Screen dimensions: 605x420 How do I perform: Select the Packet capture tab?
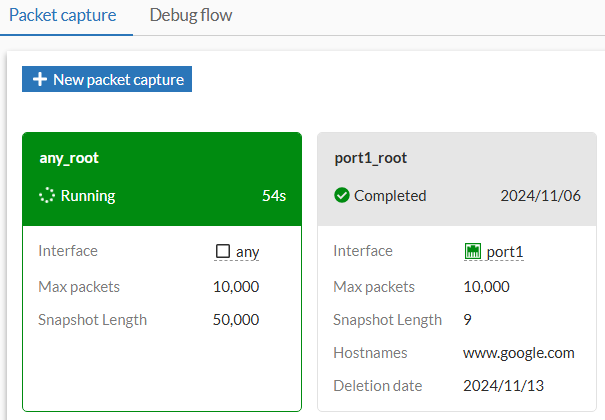[x=63, y=16]
